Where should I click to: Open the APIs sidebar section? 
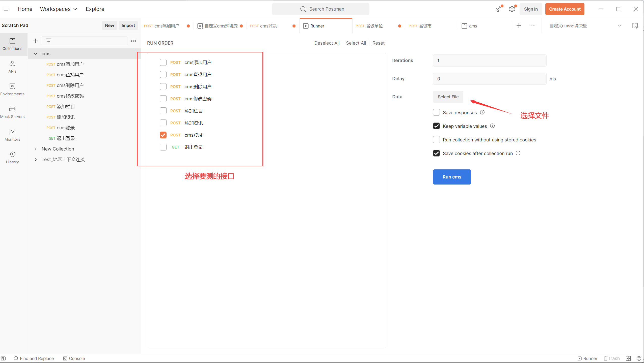[x=12, y=67]
